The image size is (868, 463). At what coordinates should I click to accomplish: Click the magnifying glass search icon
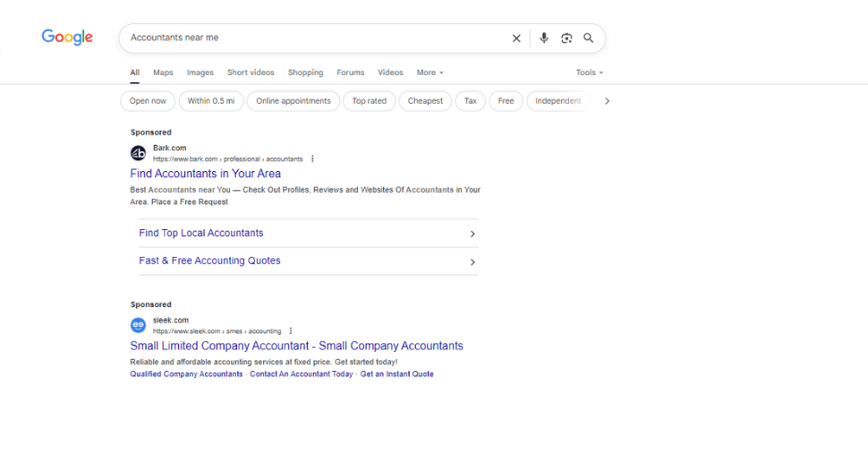coord(589,38)
